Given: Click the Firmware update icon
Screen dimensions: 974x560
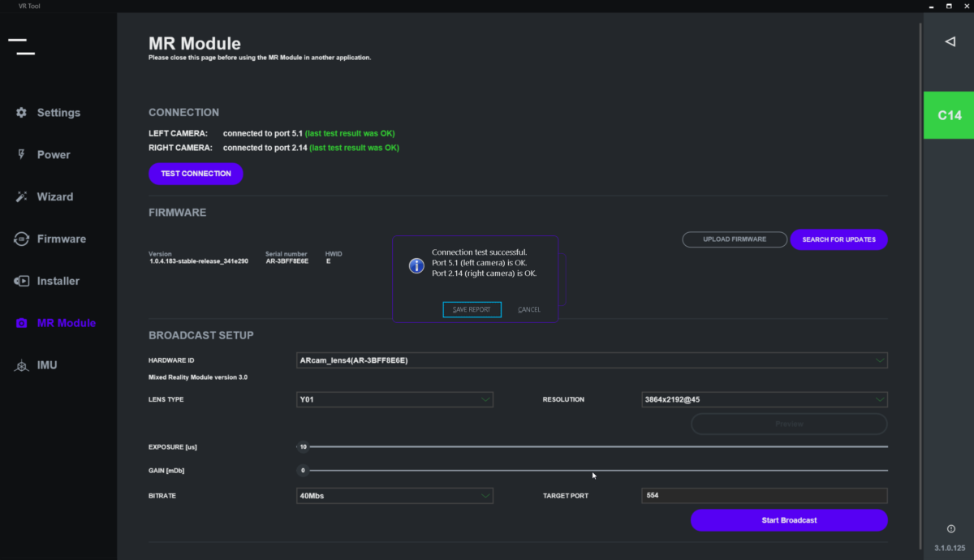Looking at the screenshot, I should tap(22, 239).
